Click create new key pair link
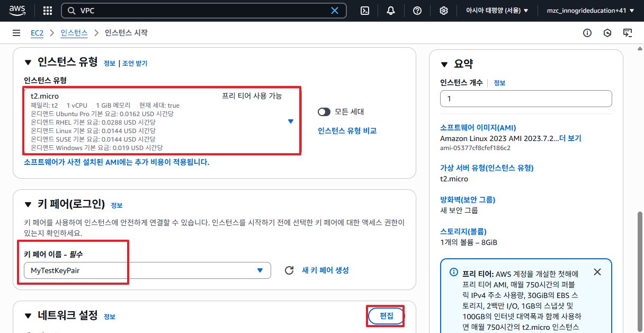This screenshot has width=644, height=333. 325,270
